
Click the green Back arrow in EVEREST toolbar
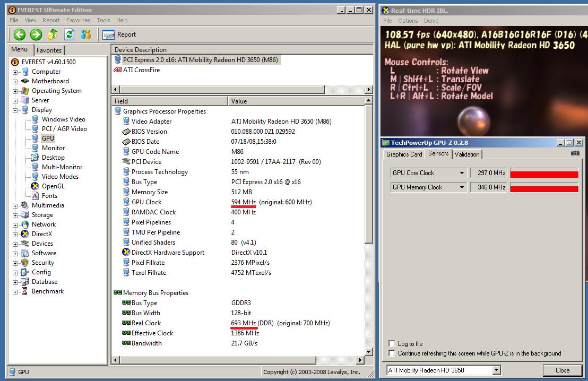(x=20, y=34)
